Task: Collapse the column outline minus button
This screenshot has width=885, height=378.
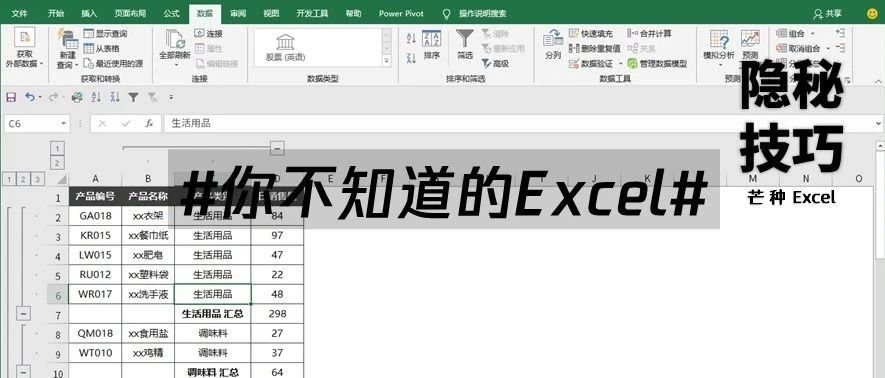Action: [277, 148]
